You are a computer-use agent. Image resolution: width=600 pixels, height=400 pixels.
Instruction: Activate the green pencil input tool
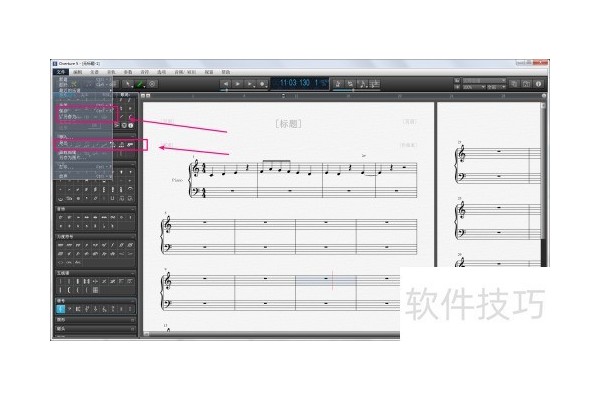[x=140, y=83]
